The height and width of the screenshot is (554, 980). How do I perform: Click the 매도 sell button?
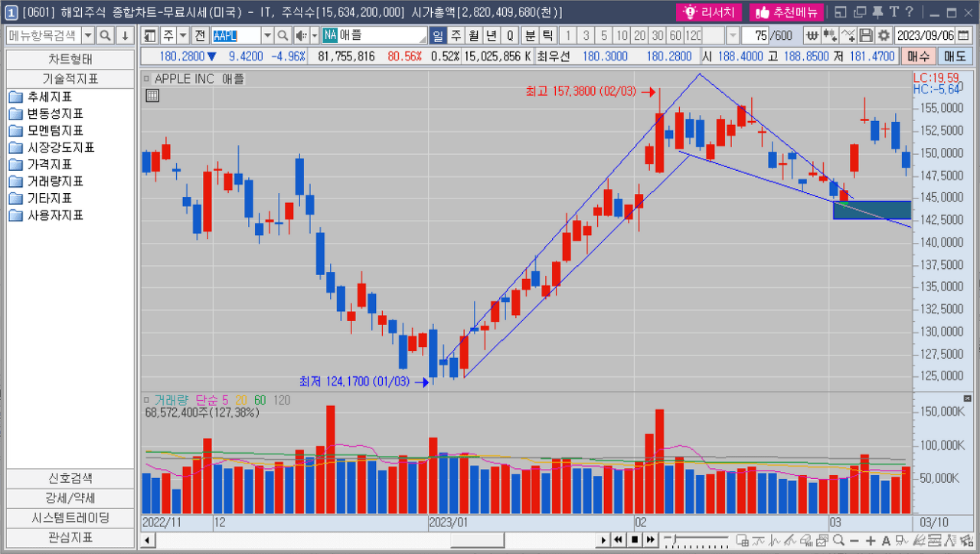955,56
